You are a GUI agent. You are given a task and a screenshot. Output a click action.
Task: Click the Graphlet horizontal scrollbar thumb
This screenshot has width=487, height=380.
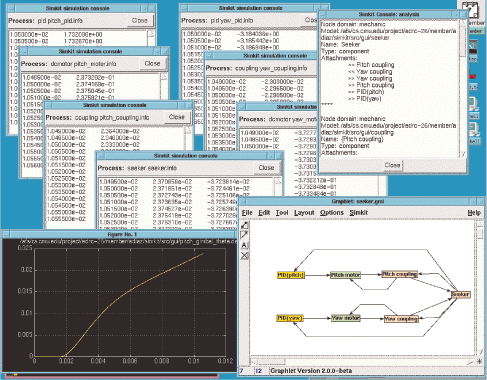pyautogui.click(x=271, y=362)
